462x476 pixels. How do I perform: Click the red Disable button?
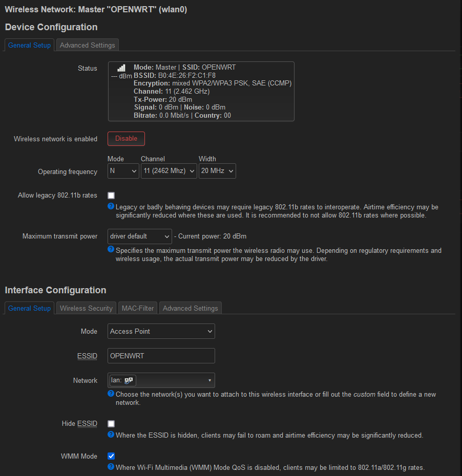coord(126,139)
